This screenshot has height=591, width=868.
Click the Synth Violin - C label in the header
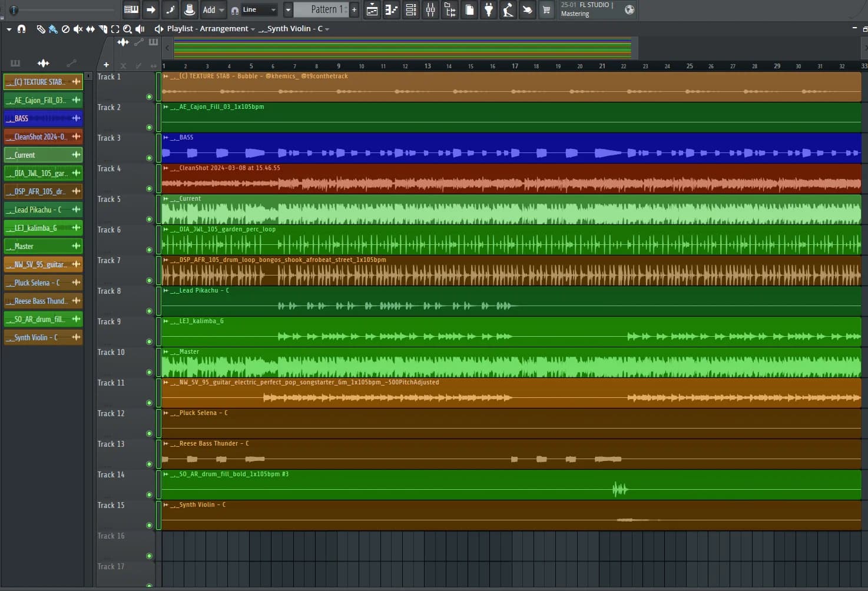pyautogui.click(x=292, y=28)
